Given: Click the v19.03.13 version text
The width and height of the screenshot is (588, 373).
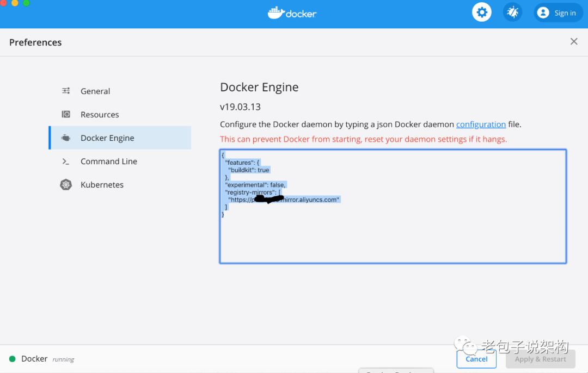Looking at the screenshot, I should 240,107.
